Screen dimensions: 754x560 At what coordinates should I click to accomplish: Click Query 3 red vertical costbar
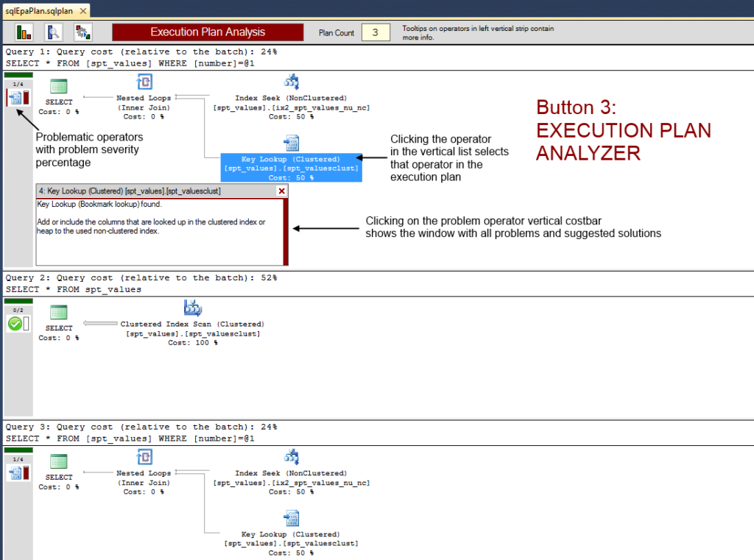pos(27,473)
